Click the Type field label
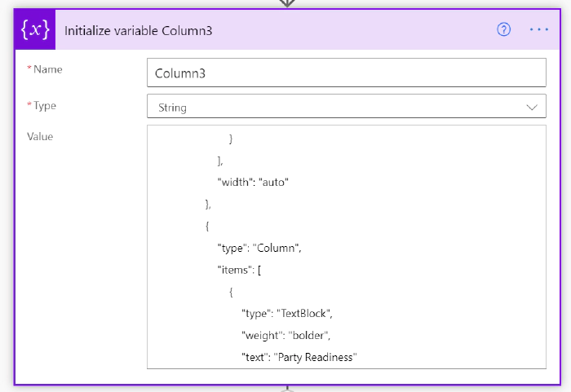The width and height of the screenshot is (571, 392). pos(45,105)
